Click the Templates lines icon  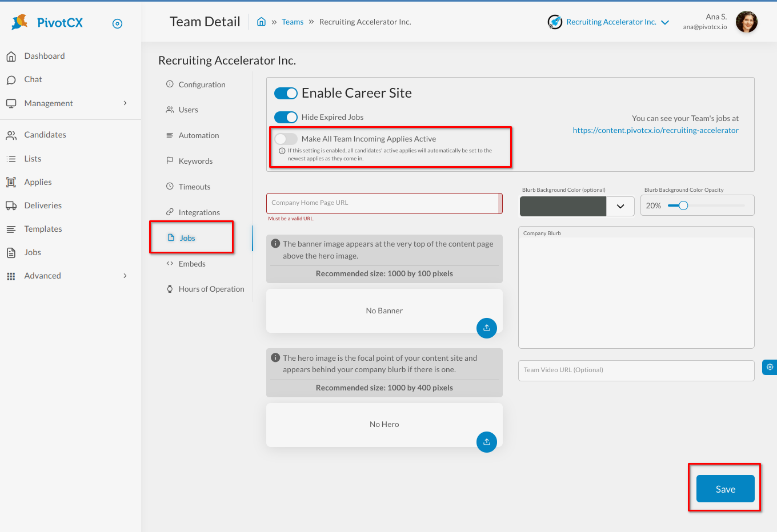[11, 229]
